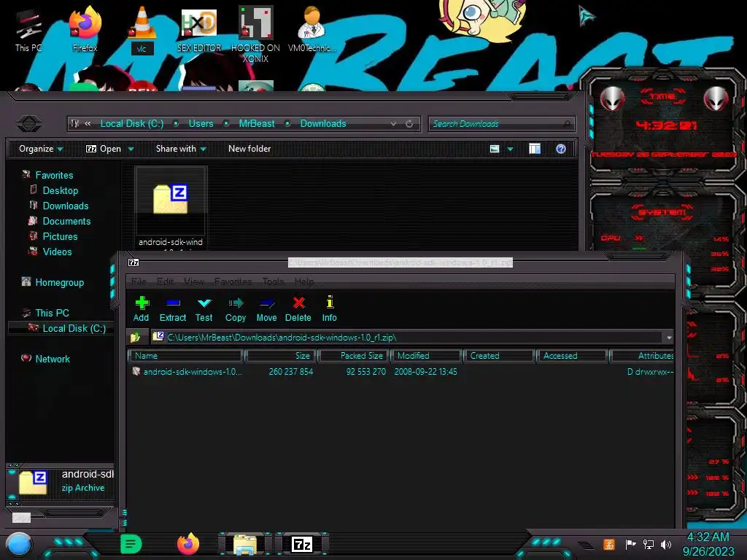Switch to 7-Zip taskbar button
The width and height of the screenshot is (747, 560).
[x=302, y=544]
